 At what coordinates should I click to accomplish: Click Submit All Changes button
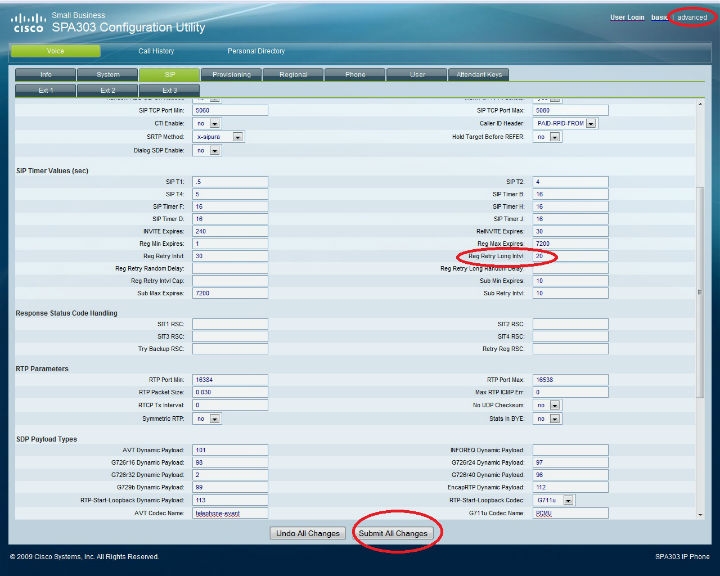pyautogui.click(x=394, y=533)
